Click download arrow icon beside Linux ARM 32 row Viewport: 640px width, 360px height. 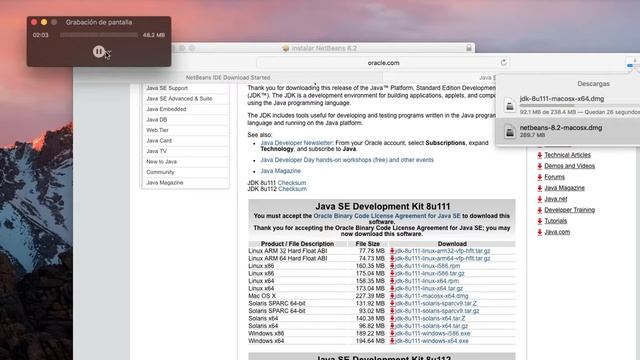(392, 251)
